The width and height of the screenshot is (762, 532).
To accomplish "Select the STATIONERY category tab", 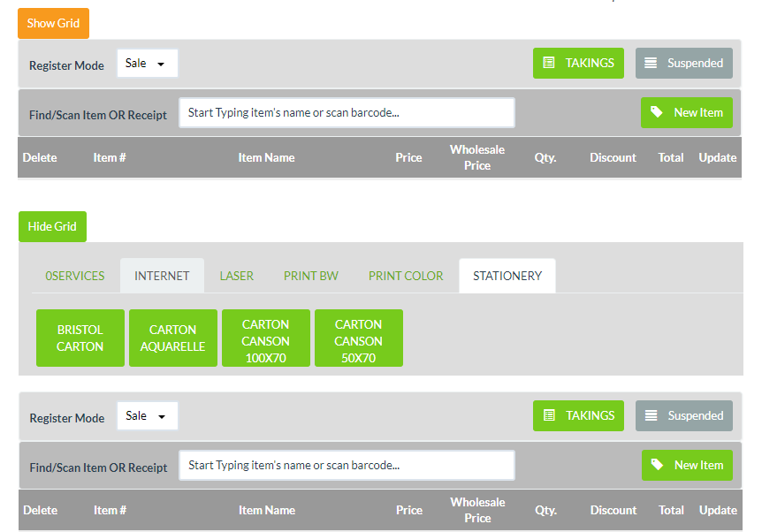I will pos(507,275).
